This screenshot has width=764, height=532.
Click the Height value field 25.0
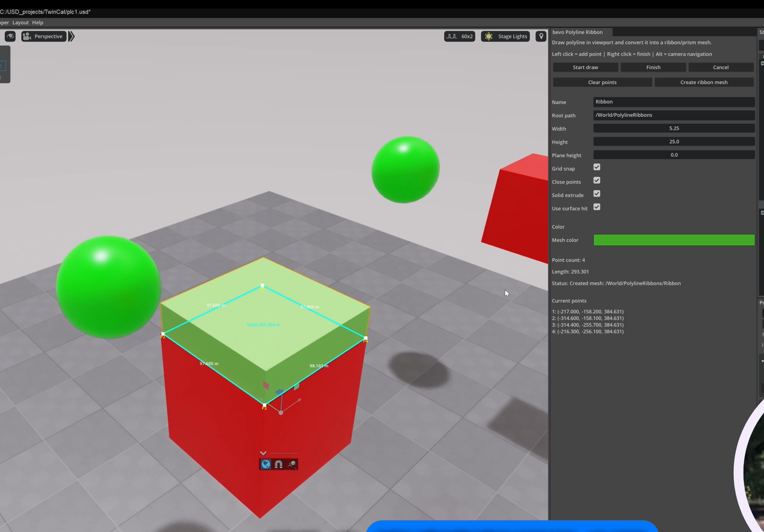pos(674,142)
